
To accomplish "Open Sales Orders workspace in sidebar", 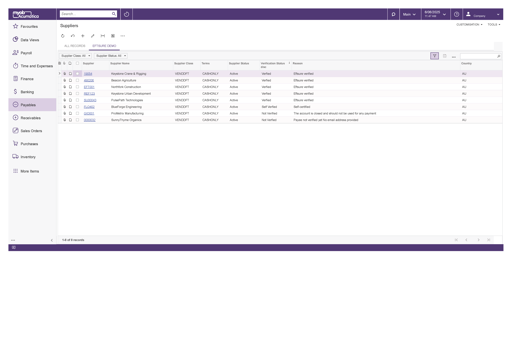I will [x=27, y=131].
